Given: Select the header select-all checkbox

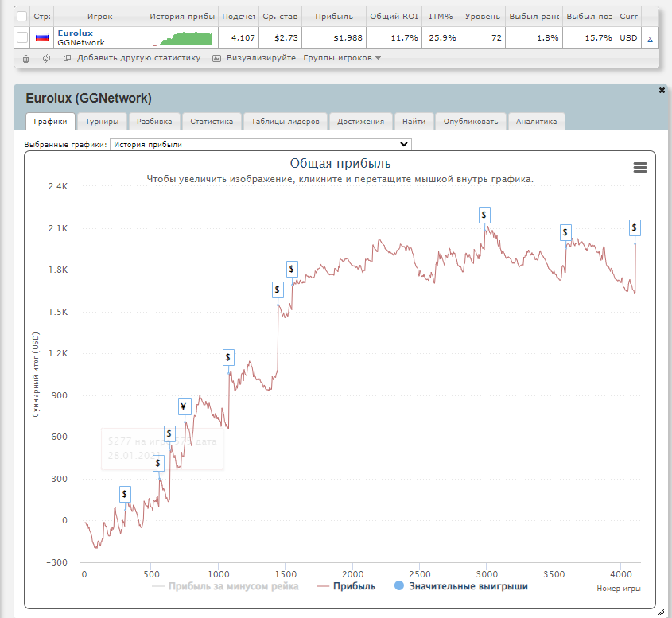Looking at the screenshot, I should [x=21, y=16].
